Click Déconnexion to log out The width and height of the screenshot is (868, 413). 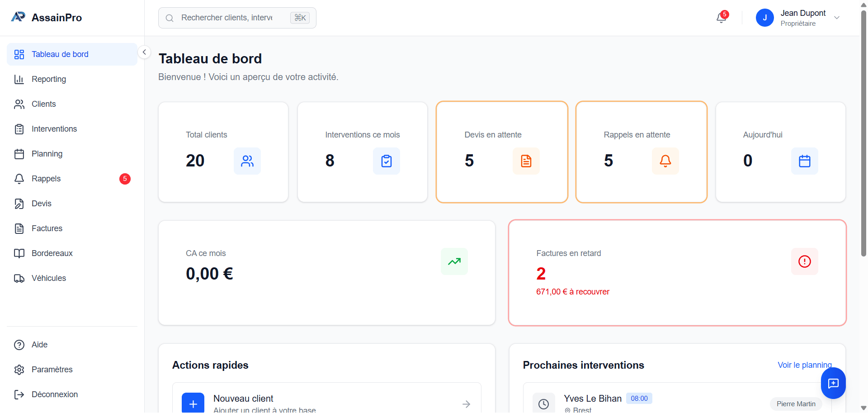[x=54, y=394]
